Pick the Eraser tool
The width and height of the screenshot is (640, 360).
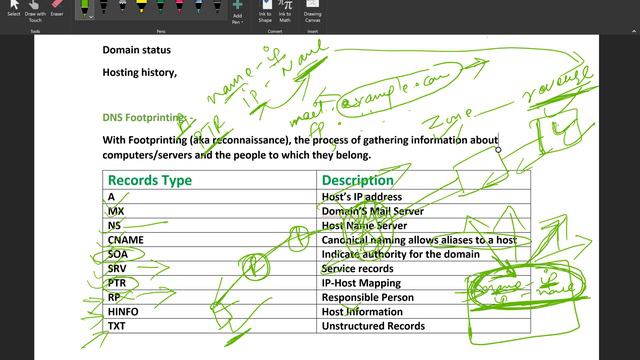pos(57,9)
